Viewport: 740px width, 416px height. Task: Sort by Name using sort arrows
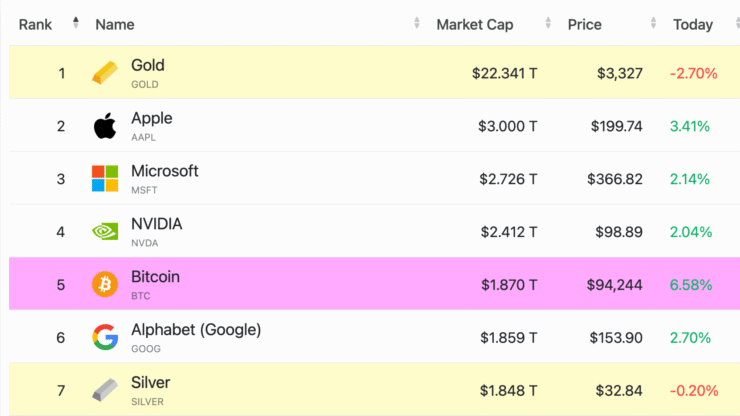click(416, 23)
